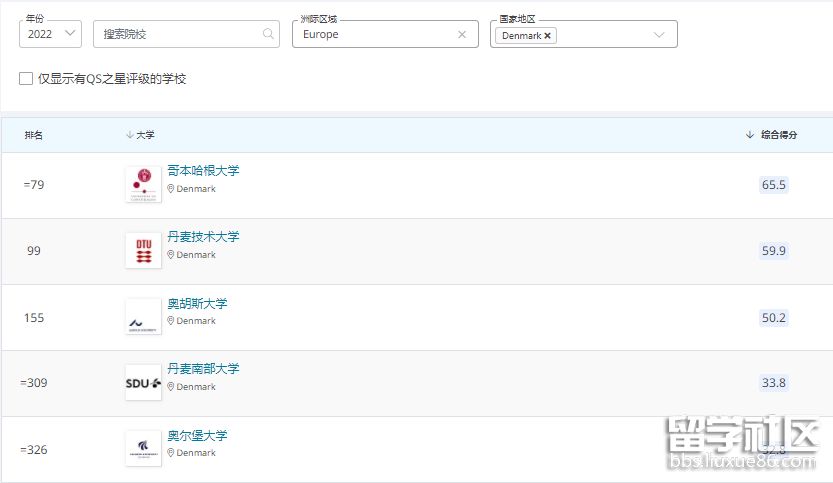Click location pin under 丹麦技术大学
Screen dimensions: 833x483
click(171, 255)
